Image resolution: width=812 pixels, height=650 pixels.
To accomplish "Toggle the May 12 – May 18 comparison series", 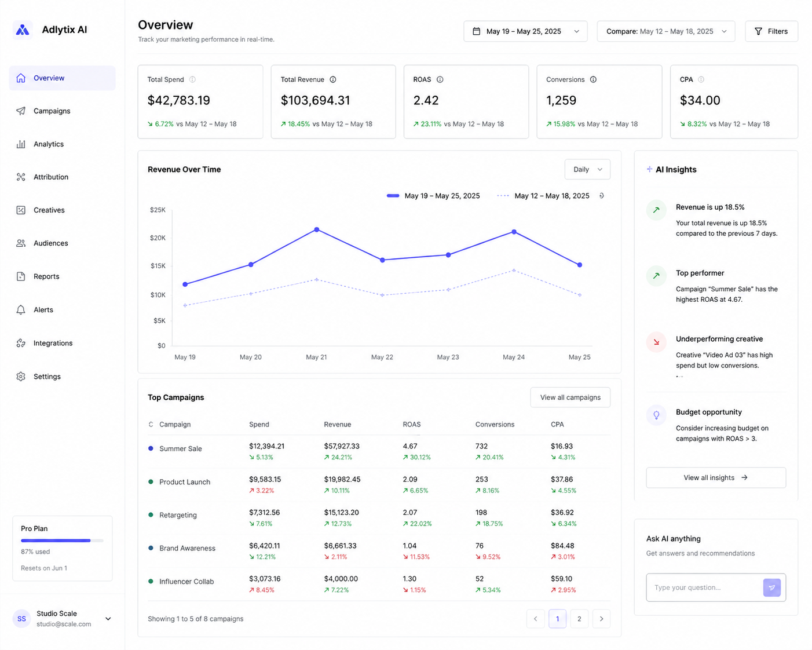I will click(543, 196).
